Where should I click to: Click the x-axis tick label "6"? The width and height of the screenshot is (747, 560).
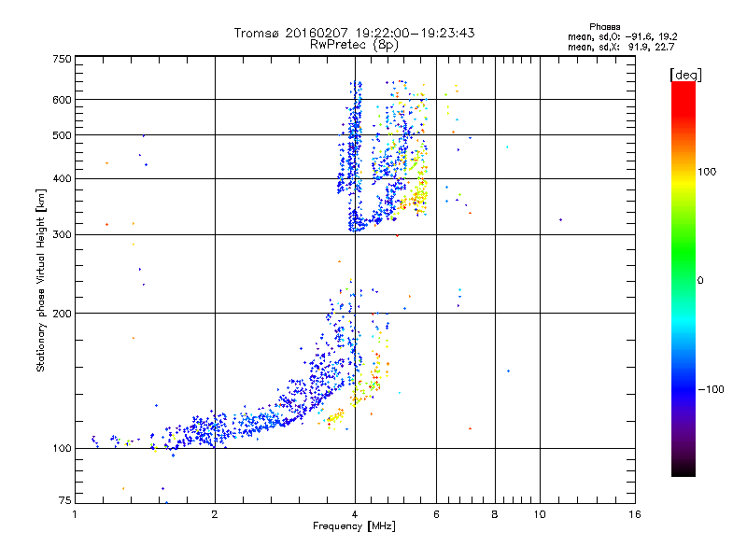436,514
